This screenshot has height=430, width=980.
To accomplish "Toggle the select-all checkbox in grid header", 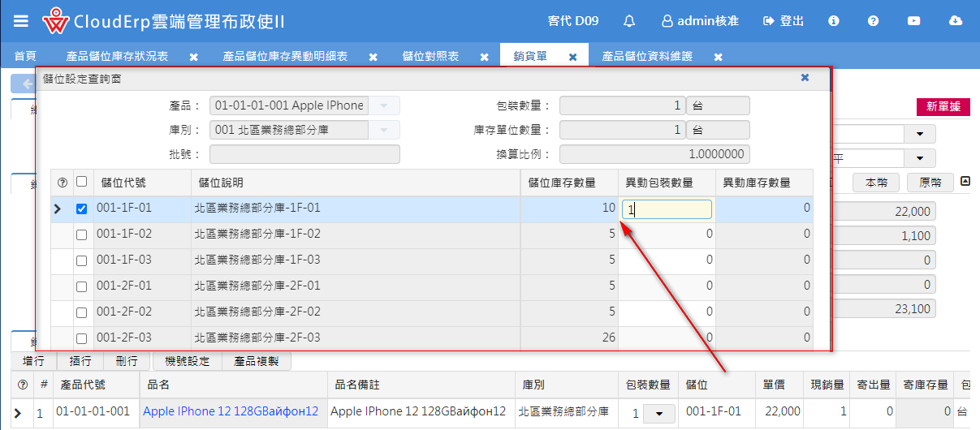I will tap(81, 183).
